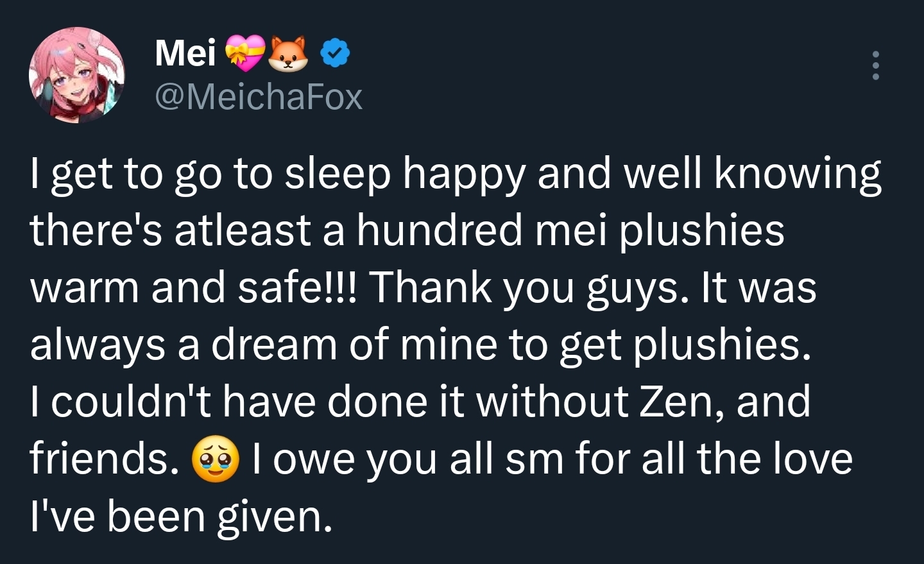Click Mei's pink-haired profile avatar
Screen dimensions: 924x564
pos(77,75)
